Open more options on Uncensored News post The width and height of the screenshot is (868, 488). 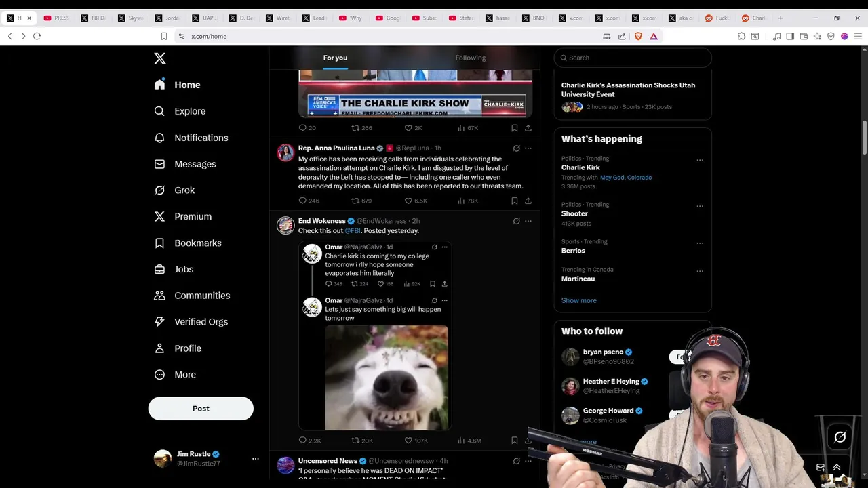coord(528,461)
